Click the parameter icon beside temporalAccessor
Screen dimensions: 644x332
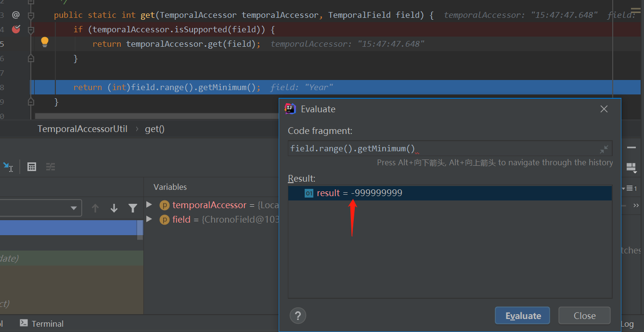[x=164, y=205]
